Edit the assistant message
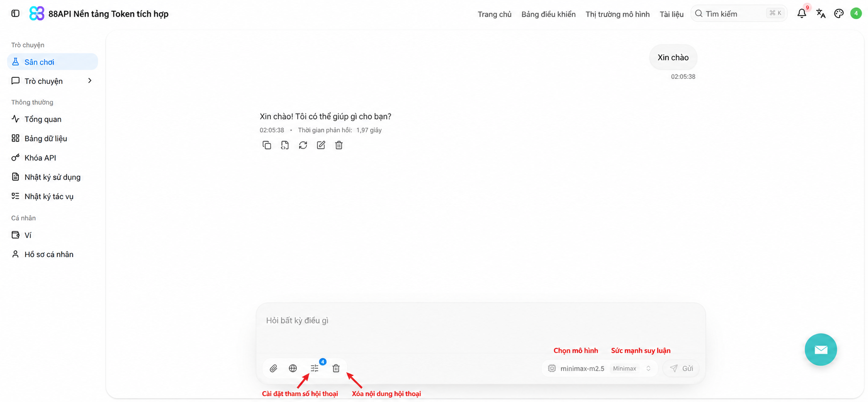Image resolution: width=868 pixels, height=402 pixels. point(321,145)
